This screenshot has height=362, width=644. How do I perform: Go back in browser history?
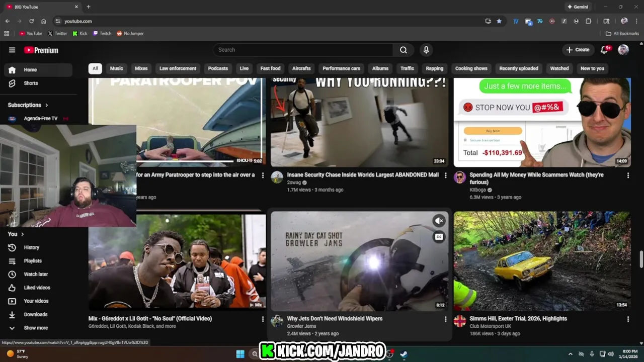[x=7, y=21]
